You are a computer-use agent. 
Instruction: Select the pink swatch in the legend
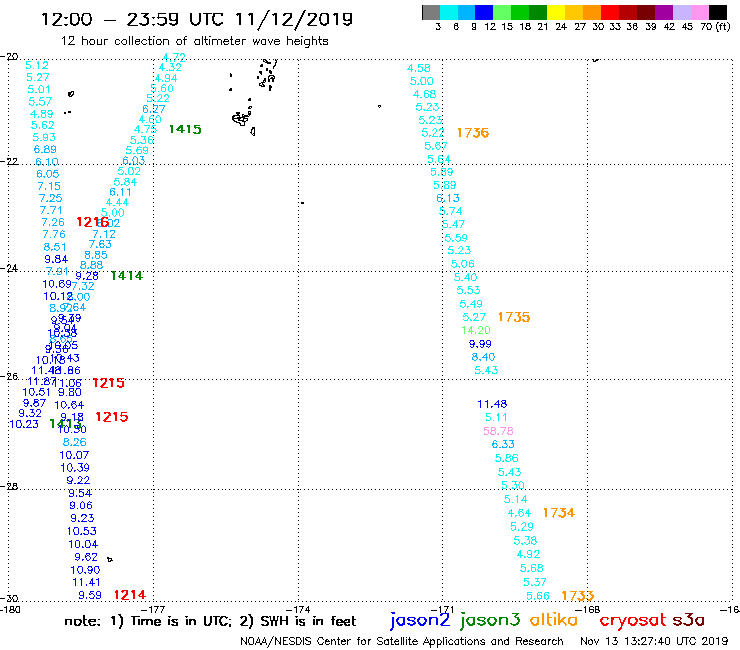point(700,12)
